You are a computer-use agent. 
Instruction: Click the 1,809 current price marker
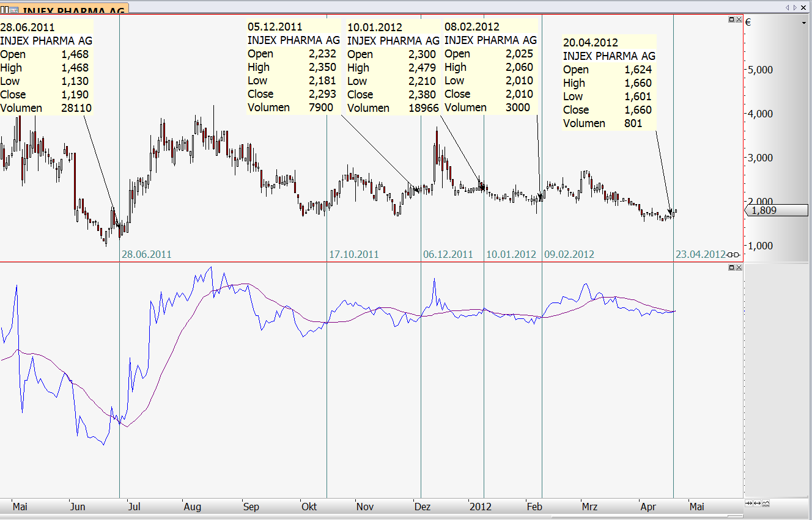pos(777,211)
